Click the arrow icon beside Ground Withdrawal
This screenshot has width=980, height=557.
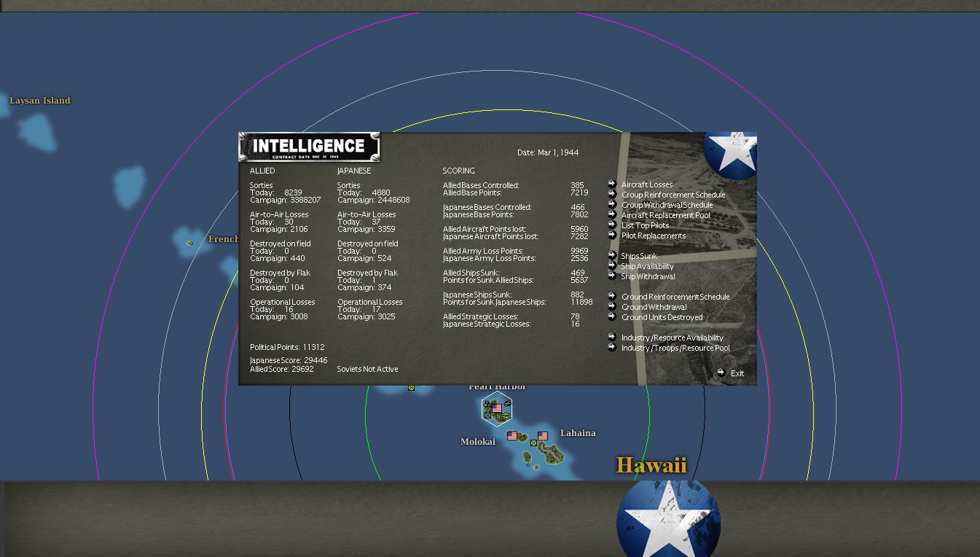coord(612,306)
